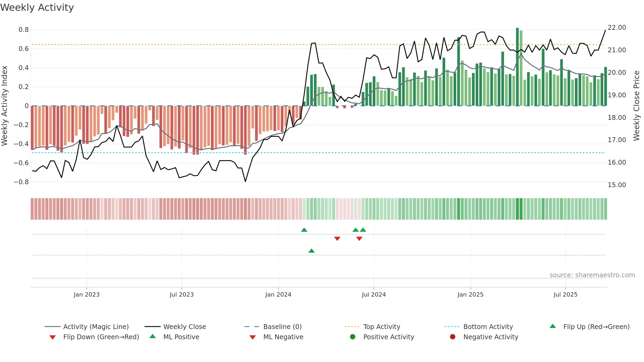Image resolution: width=644 pixels, height=362 pixels.
Task: Toggle the ML Negative legend entry
Action: [x=276, y=337]
